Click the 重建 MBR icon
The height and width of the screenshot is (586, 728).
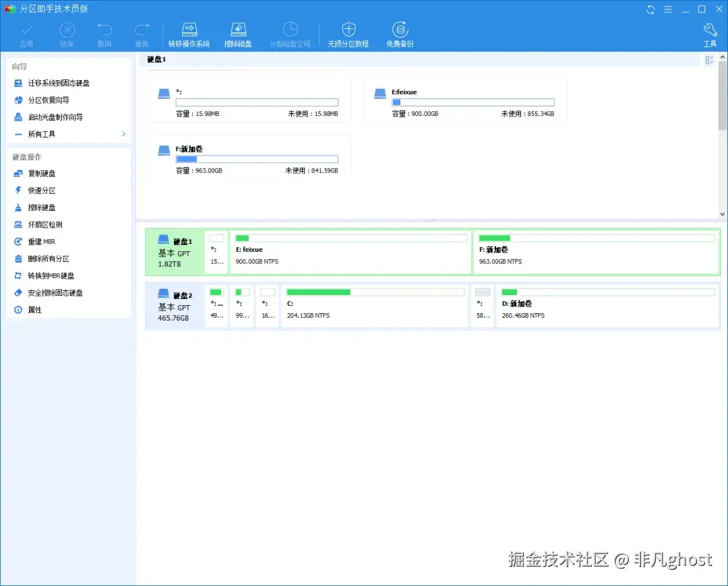[x=18, y=242]
